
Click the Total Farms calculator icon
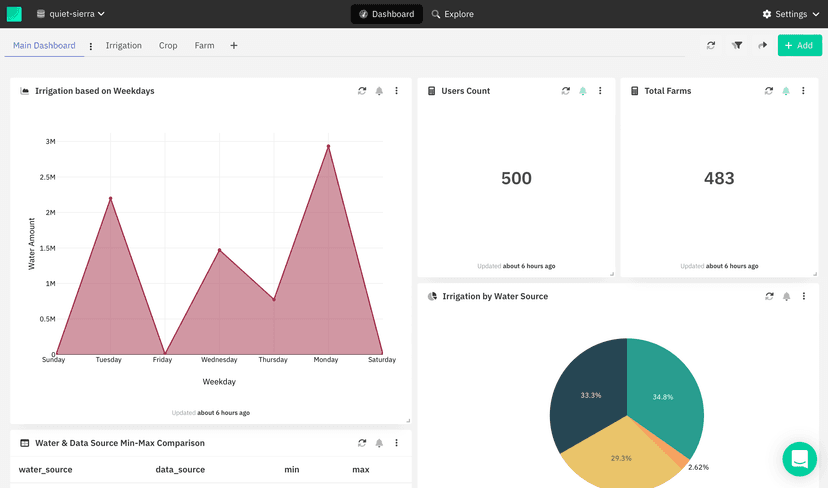click(635, 91)
